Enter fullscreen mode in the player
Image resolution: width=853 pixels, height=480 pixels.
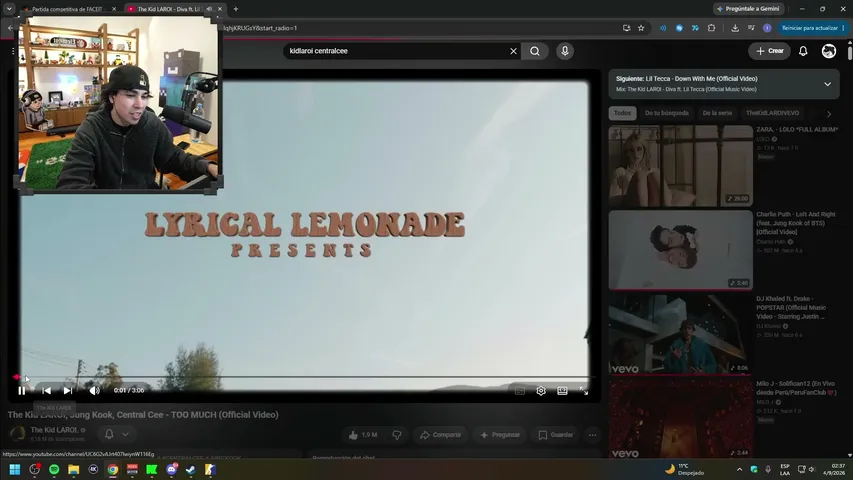point(584,391)
